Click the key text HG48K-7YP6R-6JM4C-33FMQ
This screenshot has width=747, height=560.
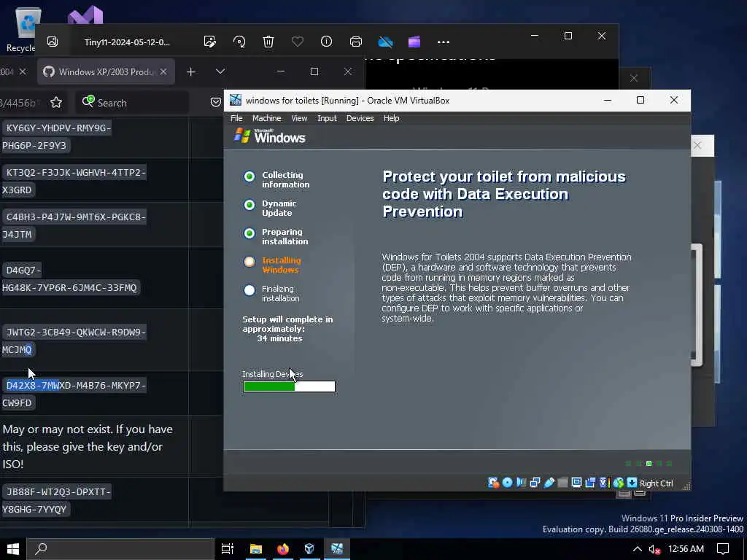point(69,287)
